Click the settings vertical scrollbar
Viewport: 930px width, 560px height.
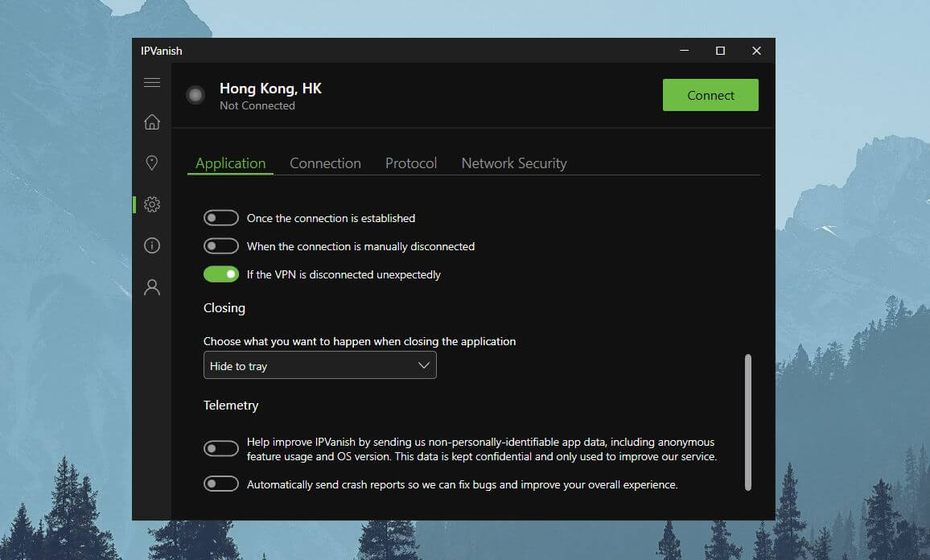(748, 422)
